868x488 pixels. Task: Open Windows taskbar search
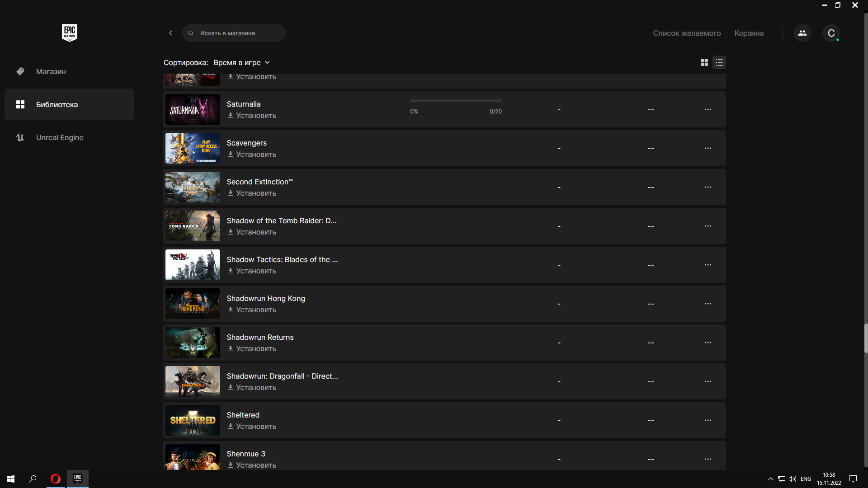point(33,479)
